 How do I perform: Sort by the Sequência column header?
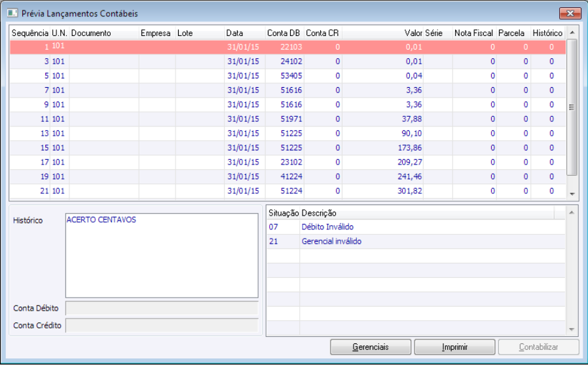point(30,33)
